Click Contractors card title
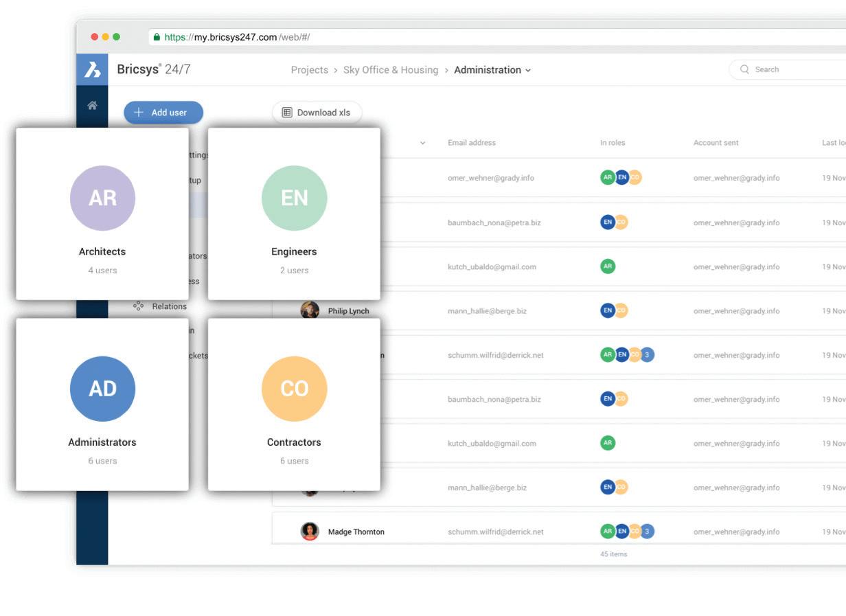This screenshot has height=616, width=846. [294, 442]
